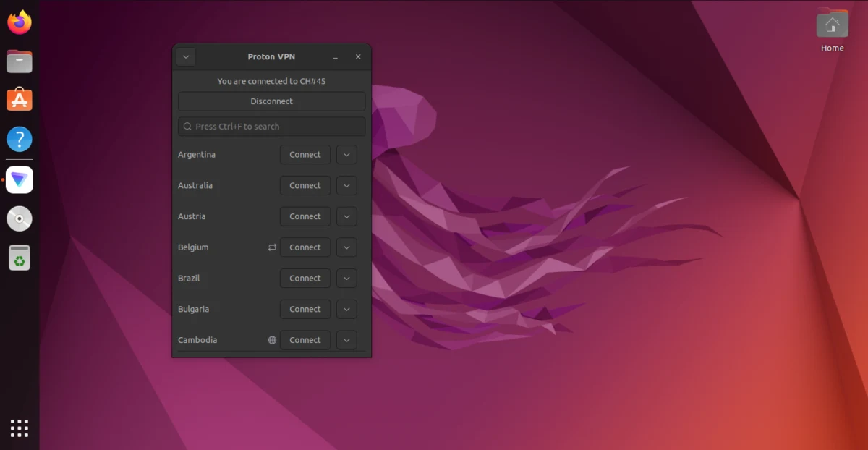Open Proton VPN header menu dropdown
The image size is (868, 450).
[186, 57]
